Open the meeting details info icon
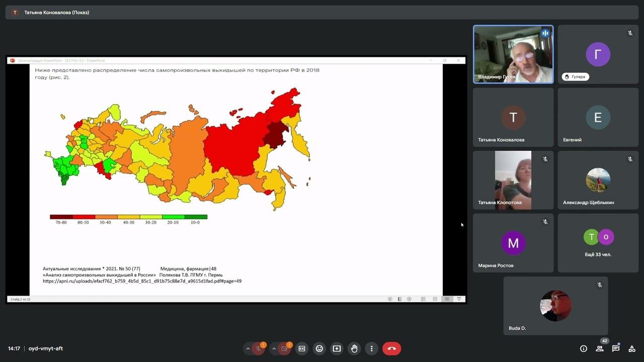Image resolution: width=644 pixels, height=362 pixels. coord(584,348)
